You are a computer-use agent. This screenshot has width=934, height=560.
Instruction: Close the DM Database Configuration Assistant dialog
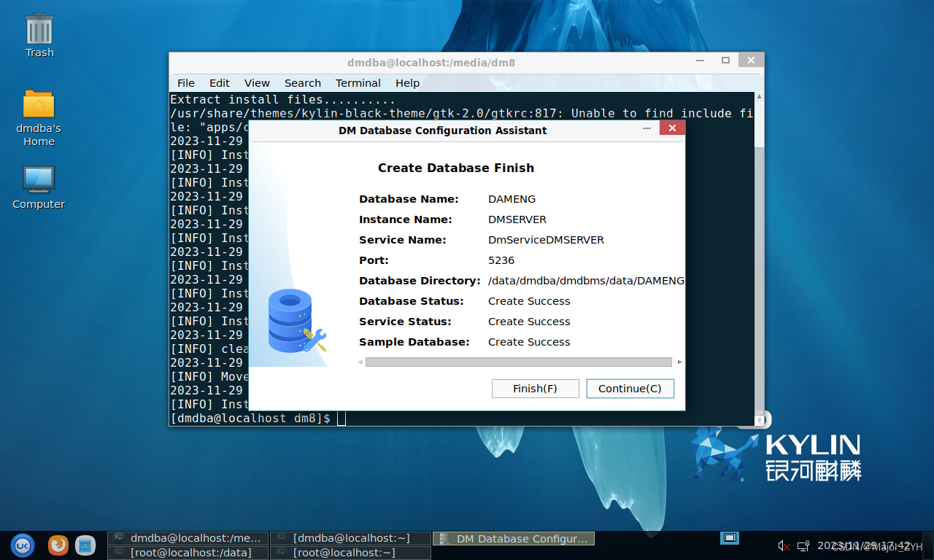pyautogui.click(x=672, y=128)
